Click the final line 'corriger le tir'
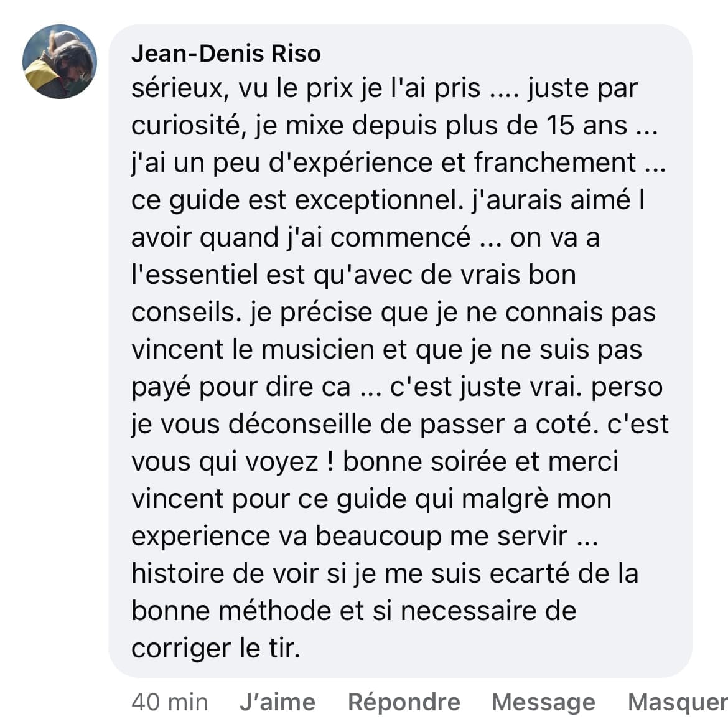The height and width of the screenshot is (719, 728). (x=215, y=649)
